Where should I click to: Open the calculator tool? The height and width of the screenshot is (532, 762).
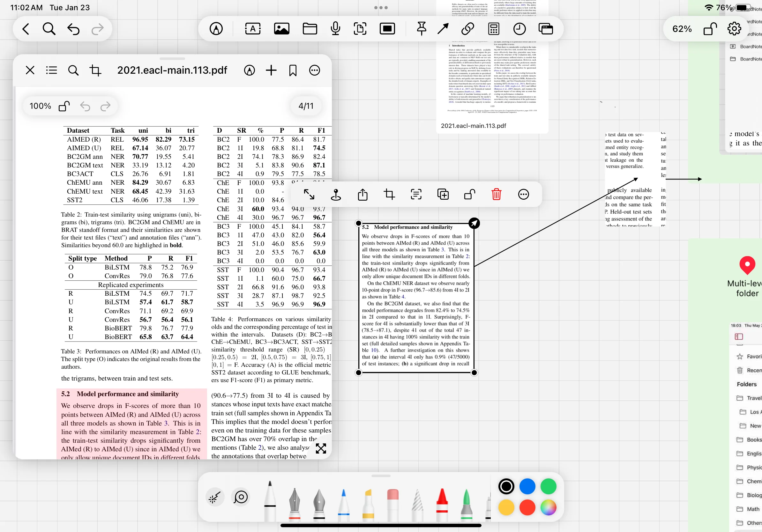tap(494, 29)
